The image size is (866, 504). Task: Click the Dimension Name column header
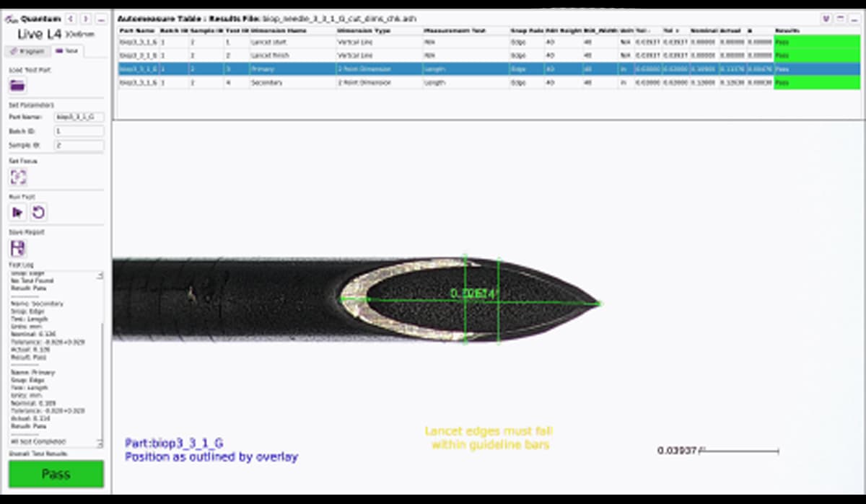(x=278, y=31)
